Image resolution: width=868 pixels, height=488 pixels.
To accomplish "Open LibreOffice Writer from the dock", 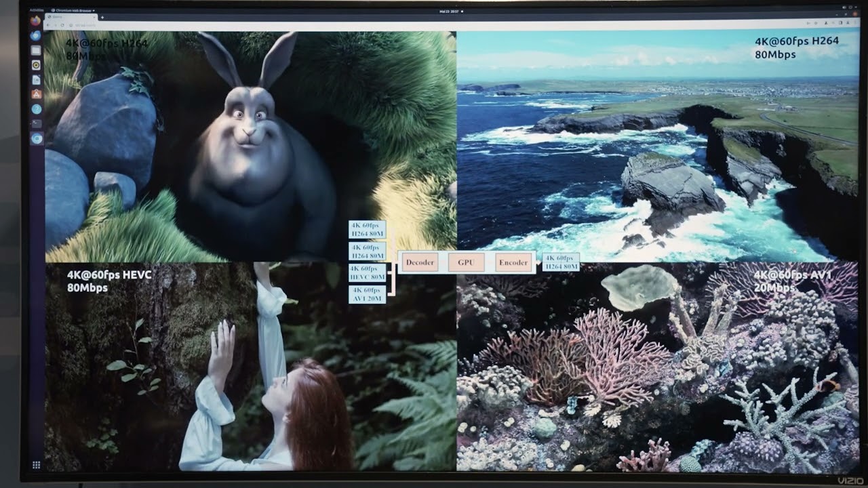I will pos(36,79).
